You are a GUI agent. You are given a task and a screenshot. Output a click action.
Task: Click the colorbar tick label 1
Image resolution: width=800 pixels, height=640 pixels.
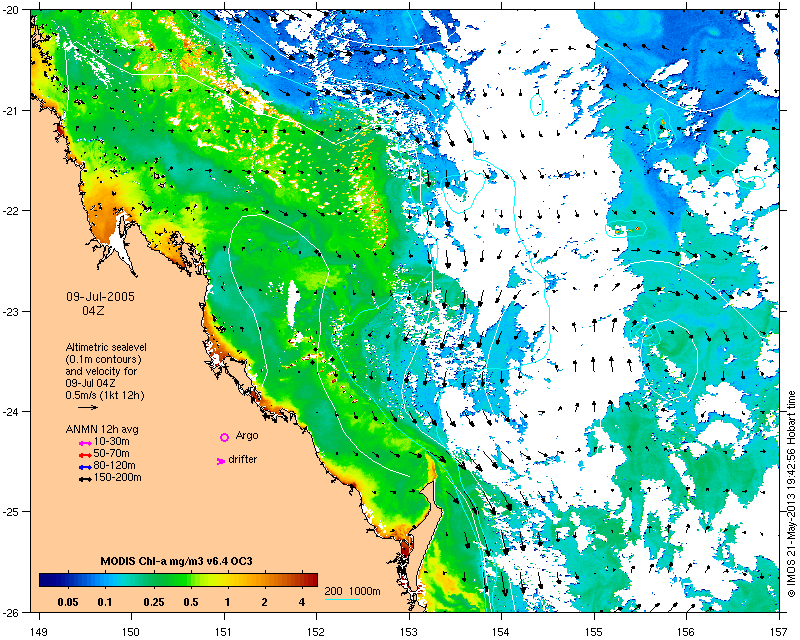point(228,602)
